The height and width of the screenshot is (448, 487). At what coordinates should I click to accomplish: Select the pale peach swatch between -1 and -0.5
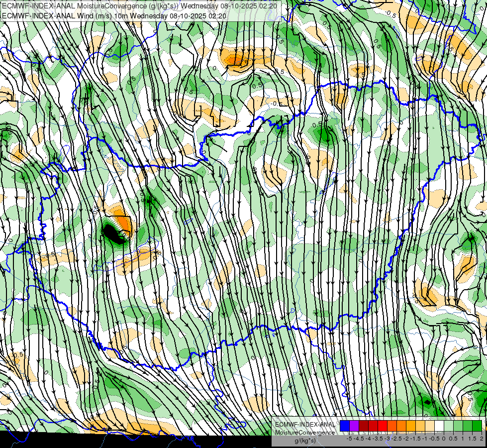[x=430, y=426]
